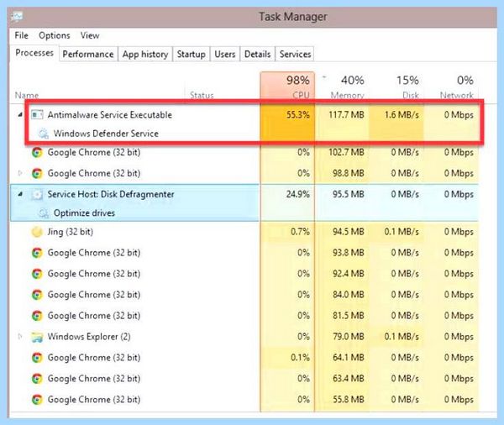The image size is (504, 425).
Task: Click the 95.5 MB memory value
Action: (x=349, y=194)
